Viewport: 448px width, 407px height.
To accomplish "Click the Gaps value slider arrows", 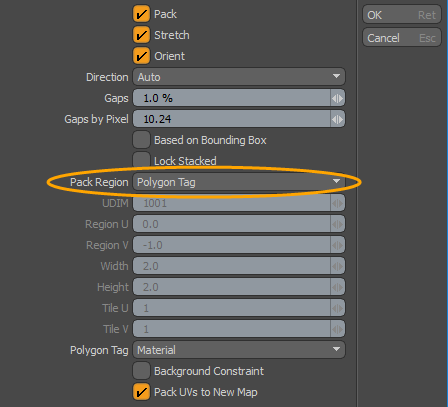I will click(x=337, y=98).
